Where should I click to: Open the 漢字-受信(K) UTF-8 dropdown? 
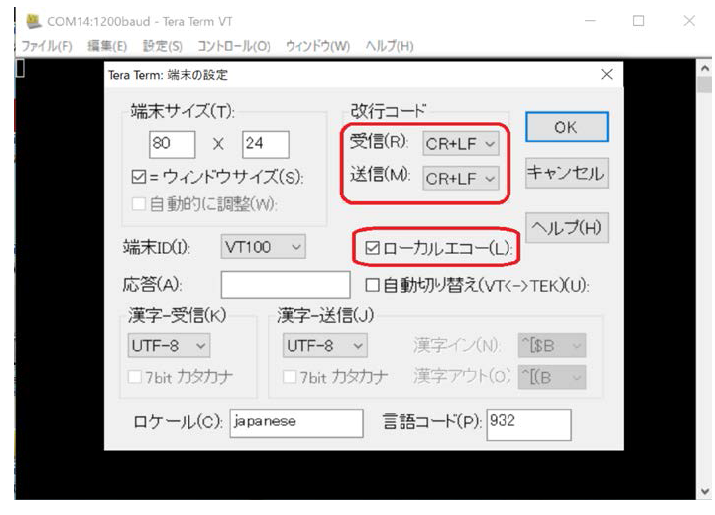pyautogui.click(x=169, y=346)
